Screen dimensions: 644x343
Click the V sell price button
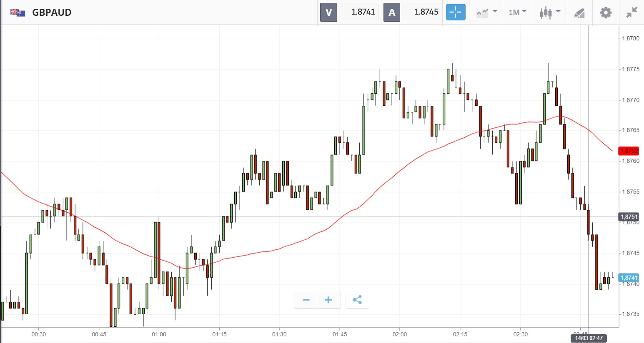tap(328, 12)
